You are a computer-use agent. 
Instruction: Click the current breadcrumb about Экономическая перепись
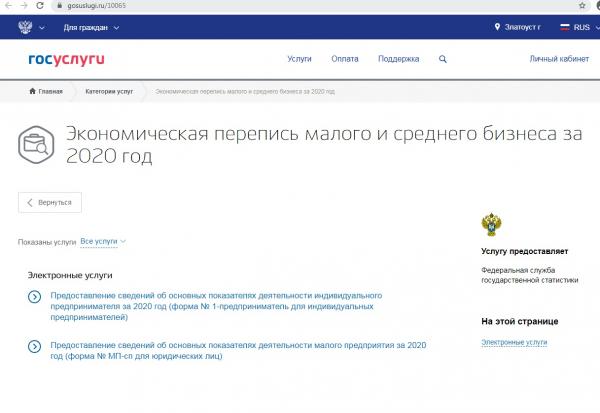coord(245,91)
